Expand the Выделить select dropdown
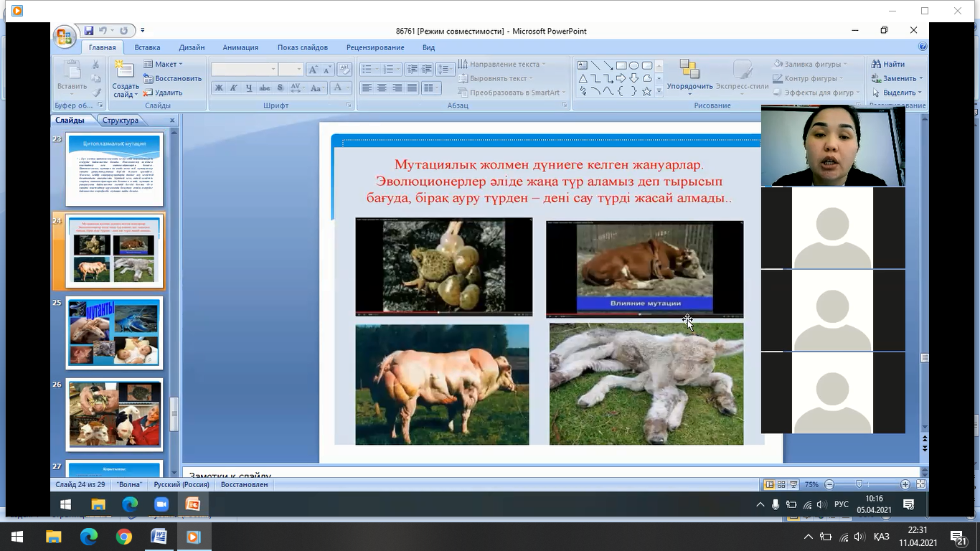Screen dimensions: 980x551 (897, 93)
